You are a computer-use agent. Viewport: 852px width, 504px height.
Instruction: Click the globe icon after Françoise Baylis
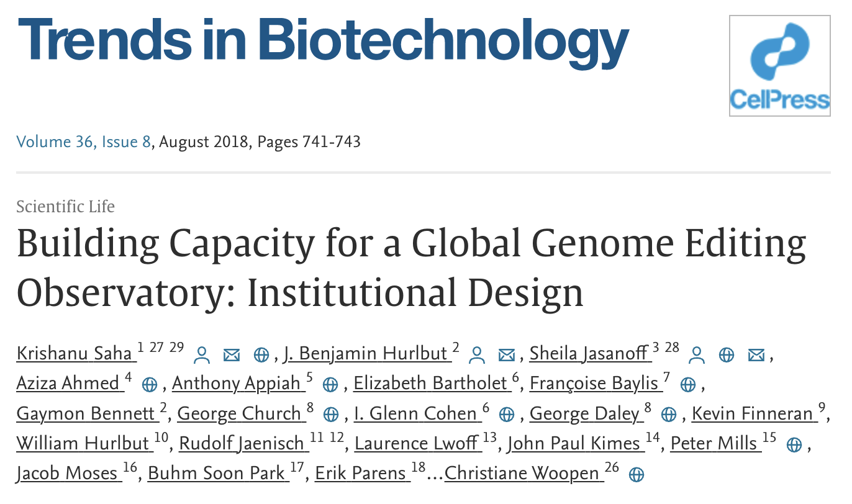click(x=687, y=385)
